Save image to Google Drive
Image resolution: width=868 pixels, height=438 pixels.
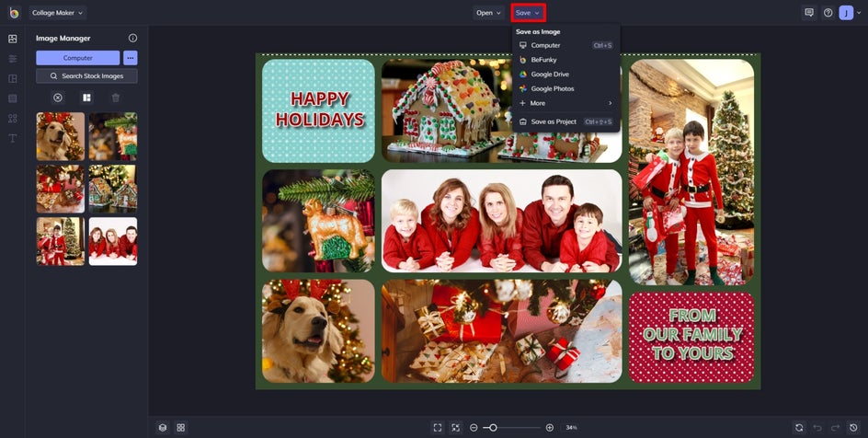[x=565, y=75]
